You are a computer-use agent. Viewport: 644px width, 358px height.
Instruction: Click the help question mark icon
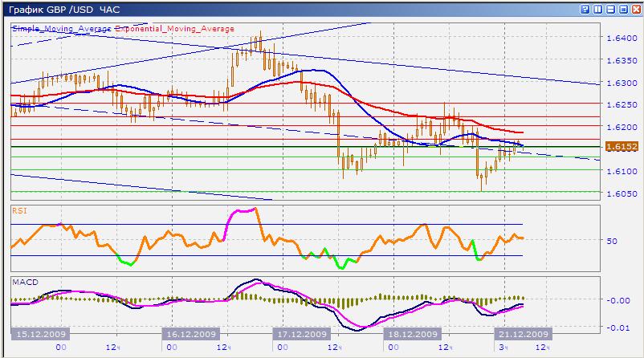tap(584, 9)
